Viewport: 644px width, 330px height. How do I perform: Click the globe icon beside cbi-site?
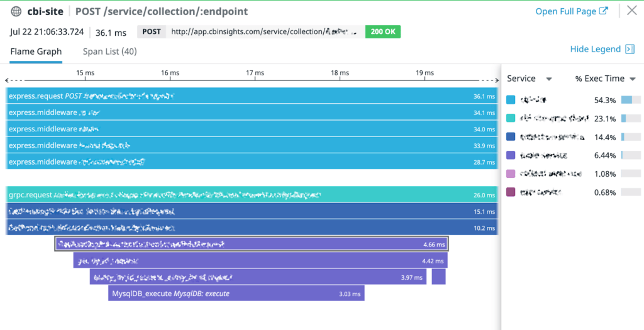pos(16,11)
